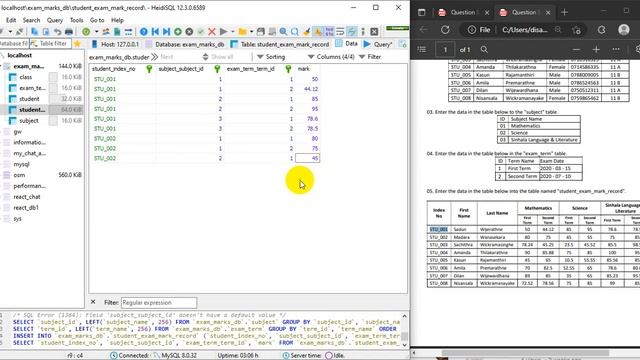Open the Go to menu
The width and height of the screenshot is (640, 360).
97,20
